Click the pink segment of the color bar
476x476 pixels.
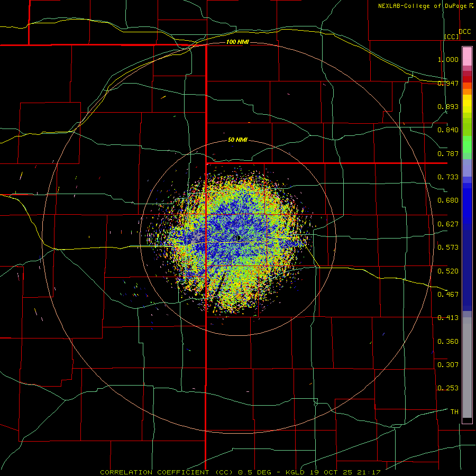pyautogui.click(x=467, y=56)
